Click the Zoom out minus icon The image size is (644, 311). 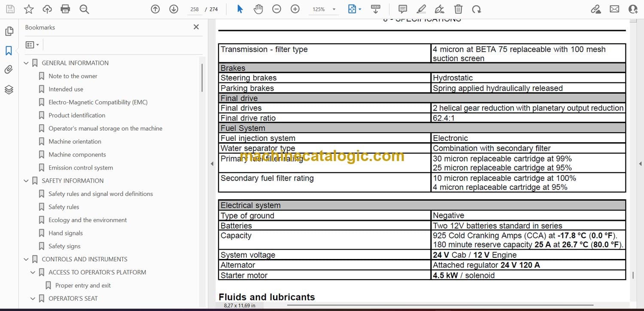277,9
